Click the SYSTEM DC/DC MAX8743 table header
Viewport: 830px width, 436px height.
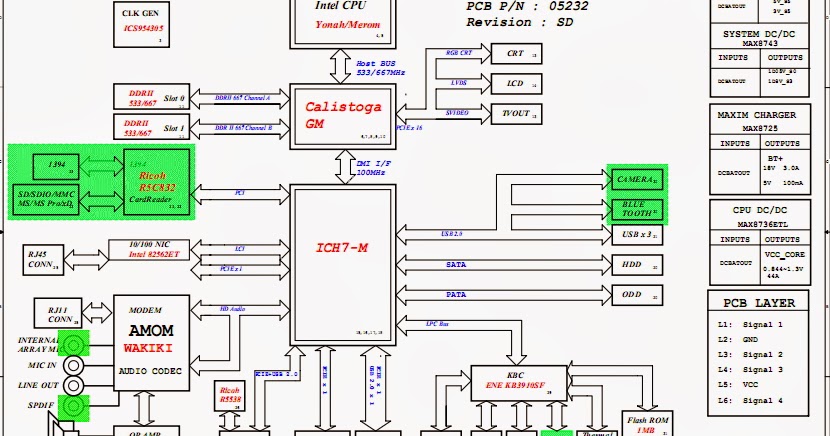coord(759,38)
